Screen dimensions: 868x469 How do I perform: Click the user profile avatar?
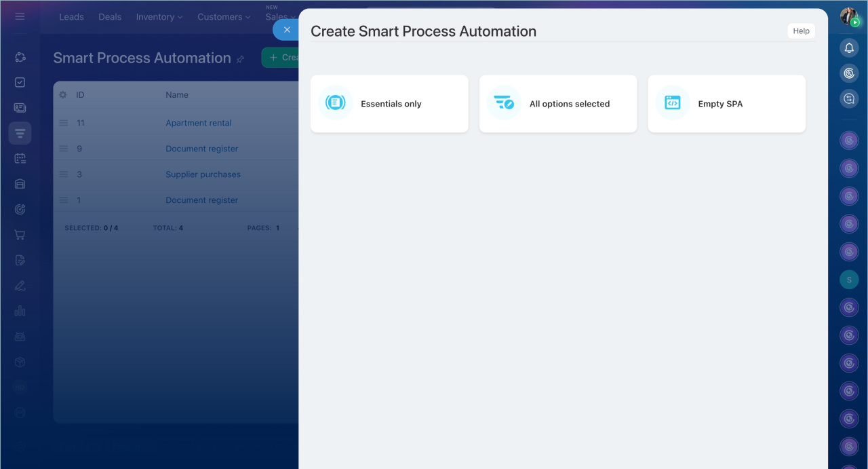click(x=848, y=16)
